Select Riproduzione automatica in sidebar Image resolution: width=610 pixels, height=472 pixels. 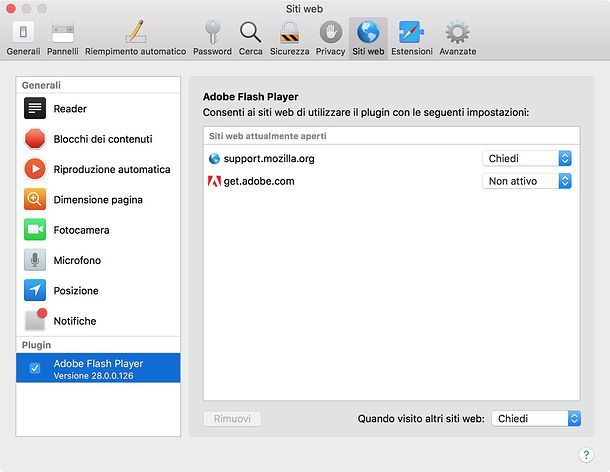pos(98,169)
